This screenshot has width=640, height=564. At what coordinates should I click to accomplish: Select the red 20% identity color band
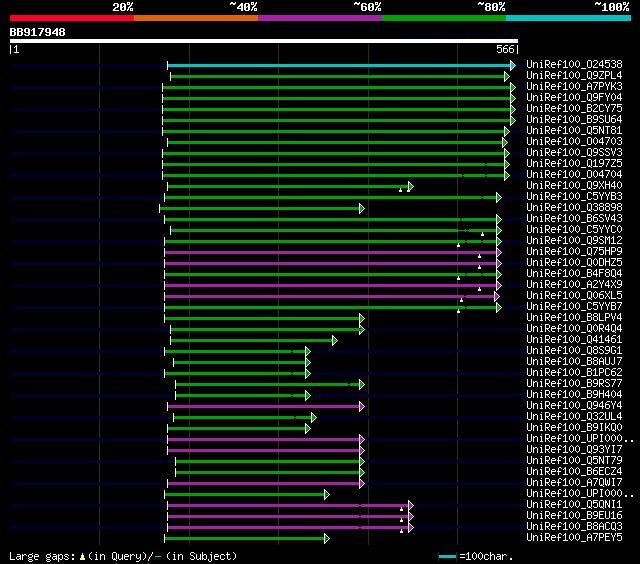pos(72,18)
